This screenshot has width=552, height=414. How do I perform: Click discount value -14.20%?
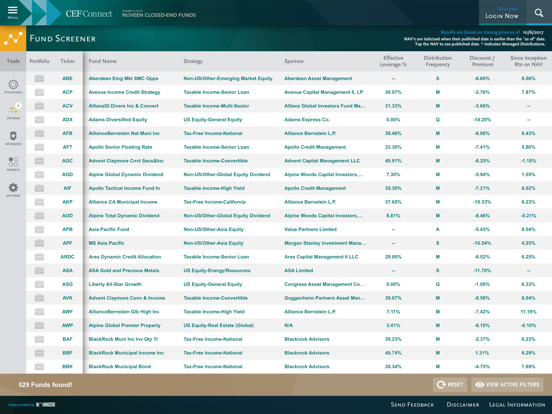point(482,119)
